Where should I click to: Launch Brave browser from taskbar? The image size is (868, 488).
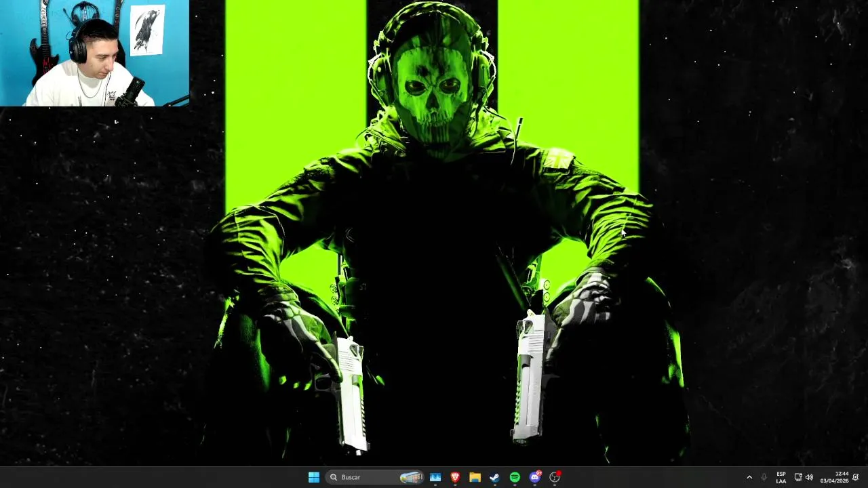pos(455,477)
